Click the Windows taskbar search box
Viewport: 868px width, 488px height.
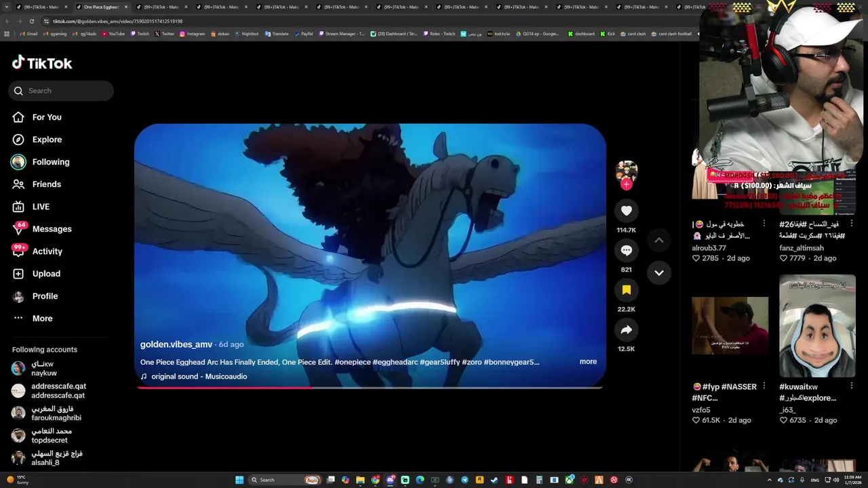point(285,480)
